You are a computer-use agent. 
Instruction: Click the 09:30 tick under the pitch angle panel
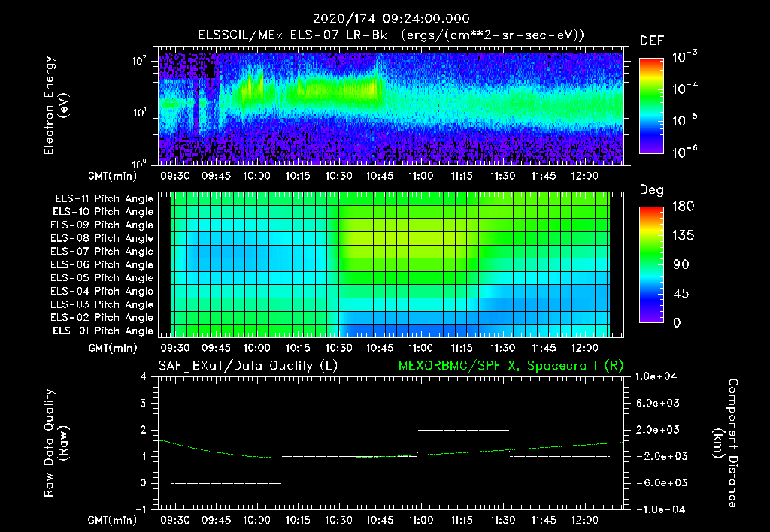174,348
